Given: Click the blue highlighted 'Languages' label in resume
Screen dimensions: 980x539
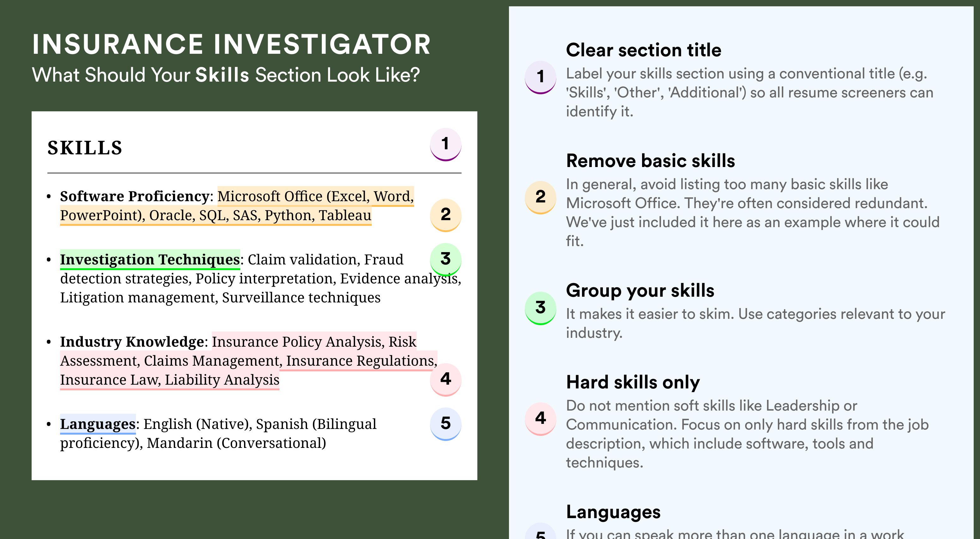Looking at the screenshot, I should click(98, 424).
